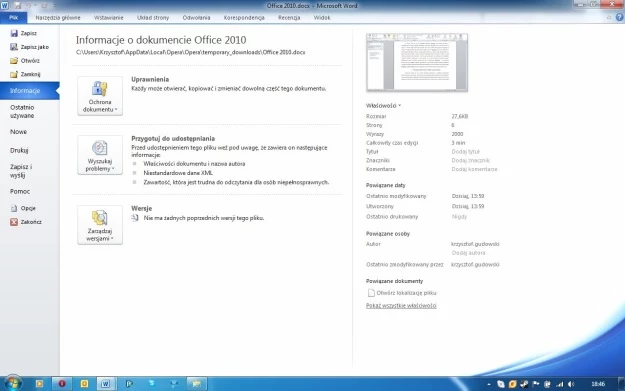
Task: Open Opcje settings
Action: coord(24,208)
